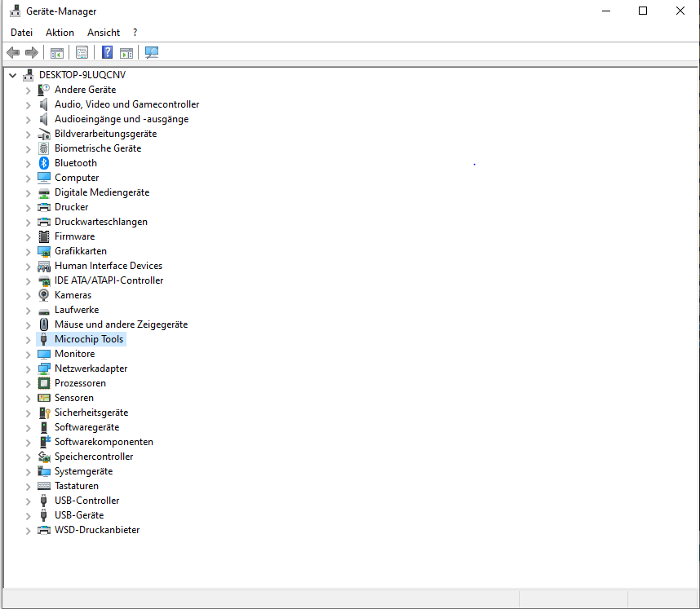Viewport: 700px width, 609px height.
Task: Click the Bluetooth category icon
Action: (x=44, y=163)
